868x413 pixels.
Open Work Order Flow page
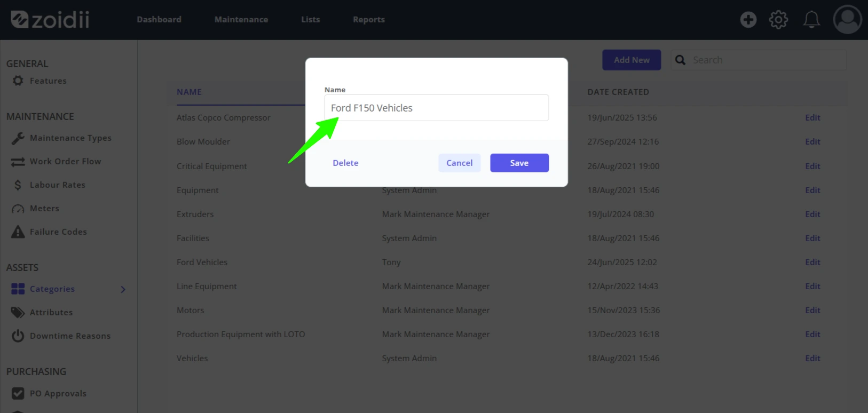65,161
